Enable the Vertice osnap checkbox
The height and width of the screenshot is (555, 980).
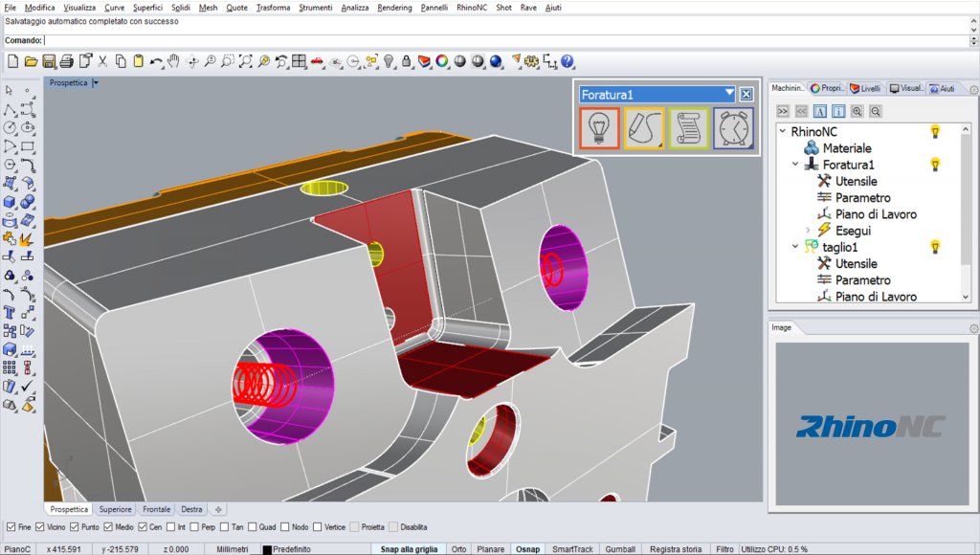coord(317,527)
